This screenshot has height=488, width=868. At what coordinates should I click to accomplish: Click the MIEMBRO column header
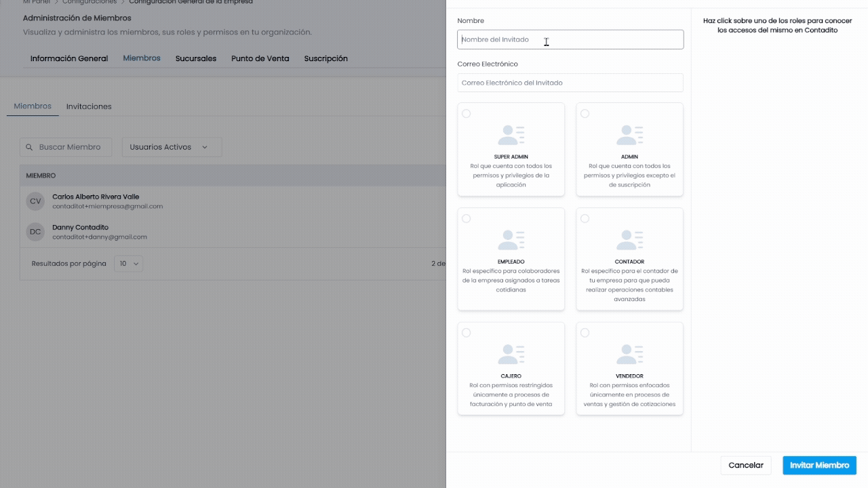[41, 176]
